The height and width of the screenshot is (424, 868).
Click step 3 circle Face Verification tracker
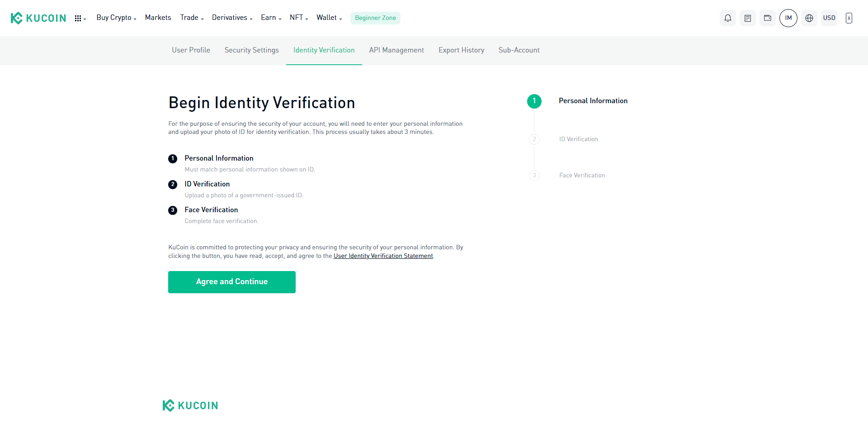(x=534, y=176)
